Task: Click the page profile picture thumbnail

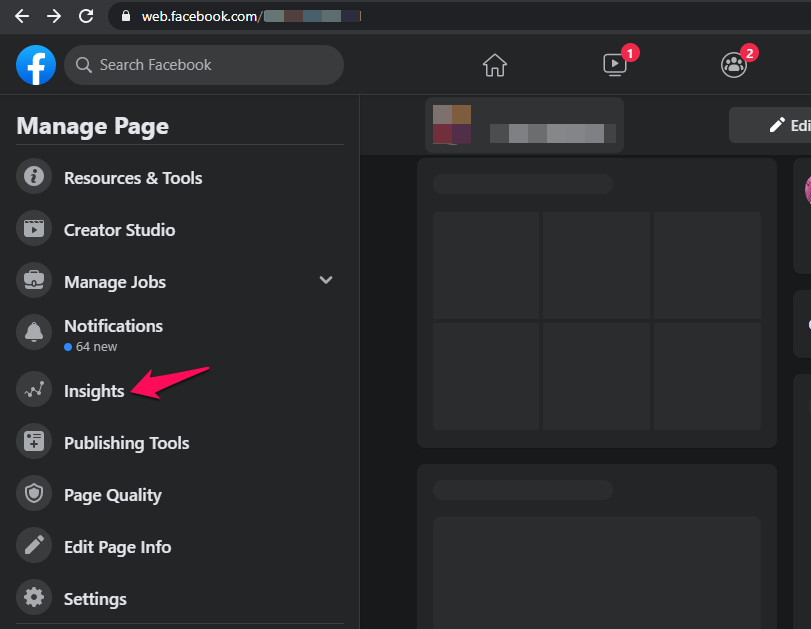Action: tap(452, 126)
